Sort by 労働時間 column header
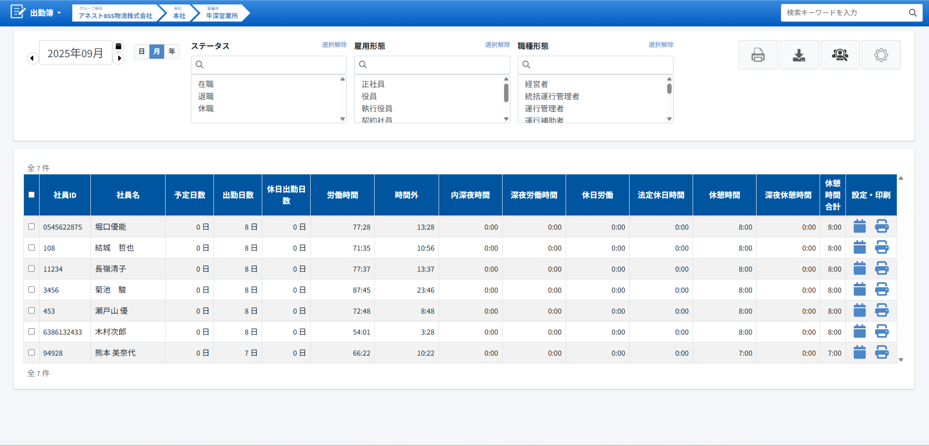929x446 pixels. [342, 194]
